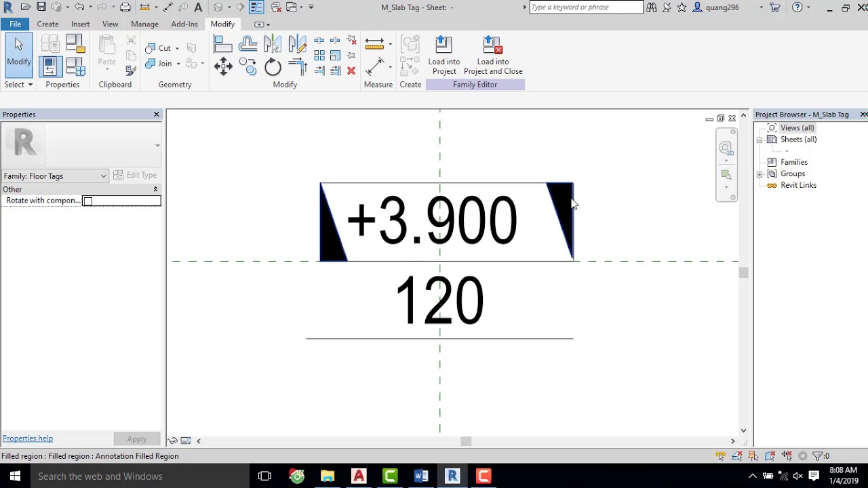Image resolution: width=868 pixels, height=488 pixels.
Task: Toggle Select Links icon in status bar
Action: coord(720,456)
